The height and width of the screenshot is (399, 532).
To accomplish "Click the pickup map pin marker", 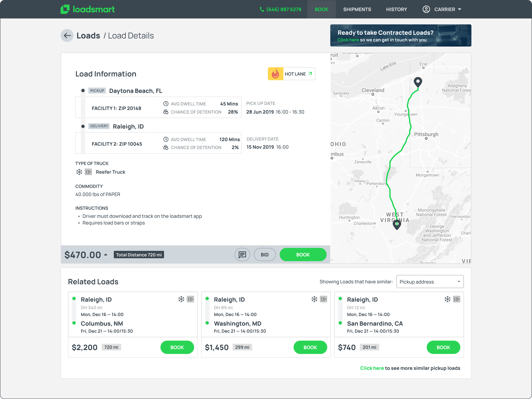I will coord(418,82).
